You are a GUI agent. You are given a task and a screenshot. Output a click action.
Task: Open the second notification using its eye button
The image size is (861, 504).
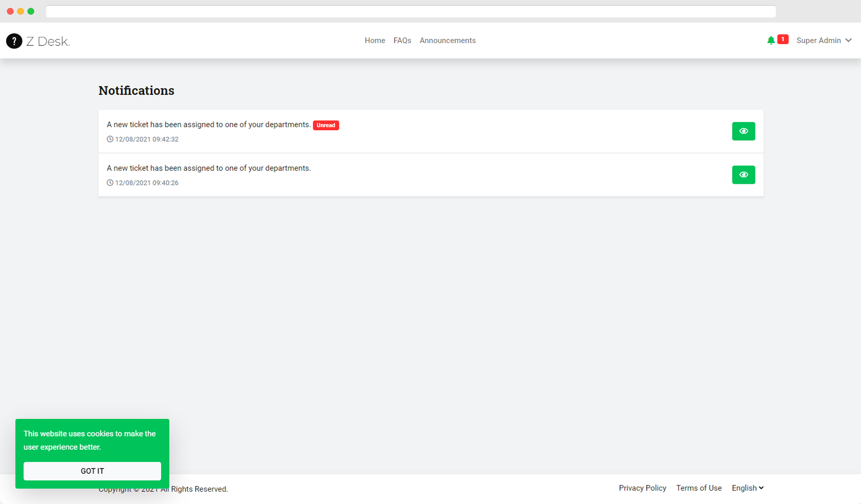click(x=744, y=175)
